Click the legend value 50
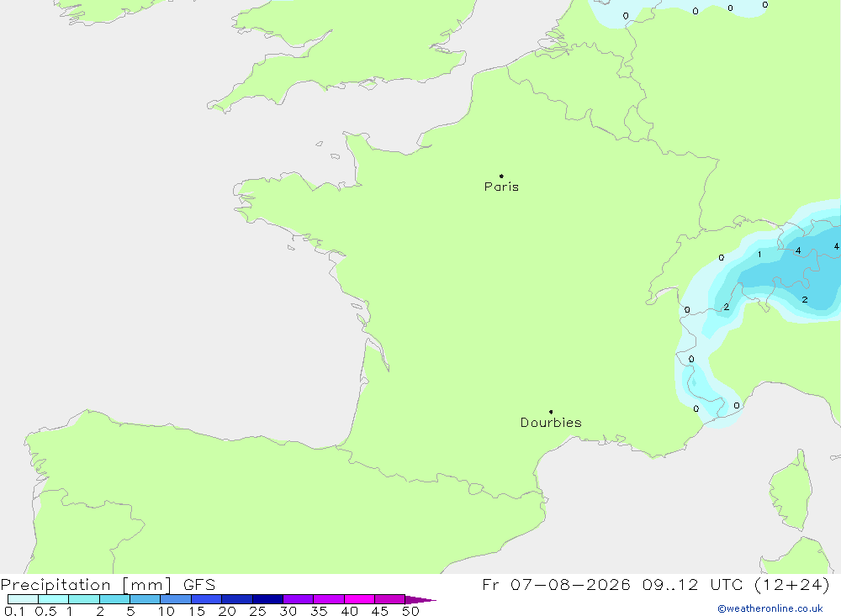Image resolution: width=841 pixels, height=616 pixels. pos(410,611)
